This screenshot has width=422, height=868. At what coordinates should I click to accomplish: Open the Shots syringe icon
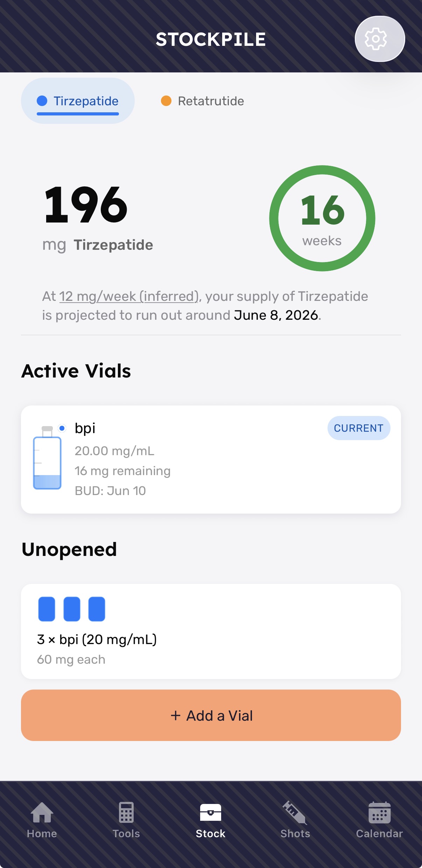(x=295, y=812)
